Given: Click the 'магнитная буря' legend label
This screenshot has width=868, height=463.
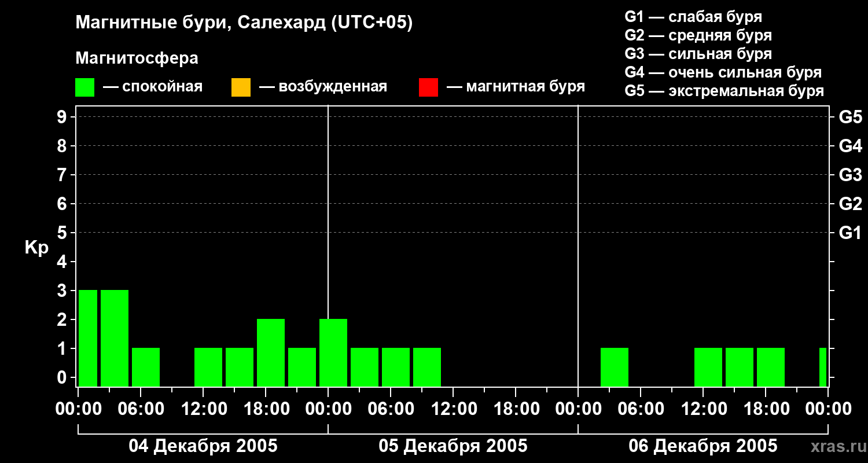Looking at the screenshot, I should pos(525,87).
